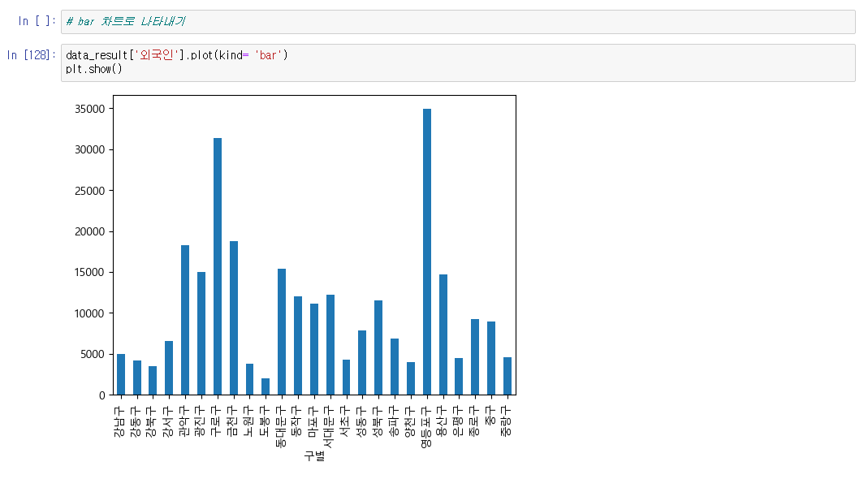Click the x-axis label 성동구

pyautogui.click(x=361, y=422)
